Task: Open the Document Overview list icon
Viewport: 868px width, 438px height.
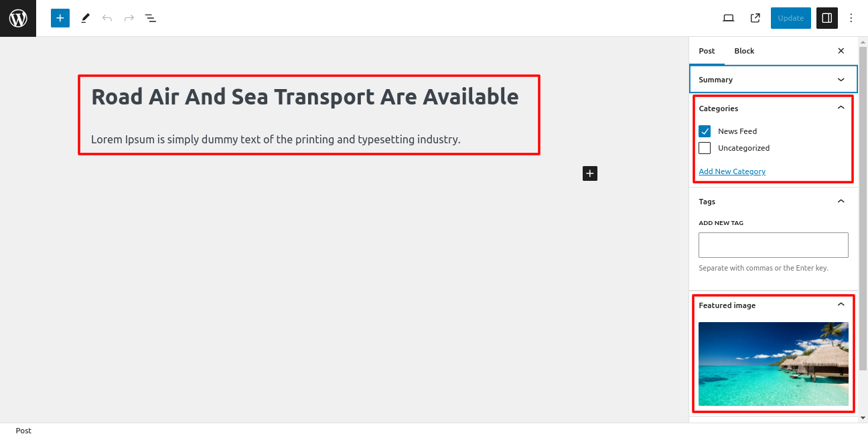Action: [x=151, y=18]
